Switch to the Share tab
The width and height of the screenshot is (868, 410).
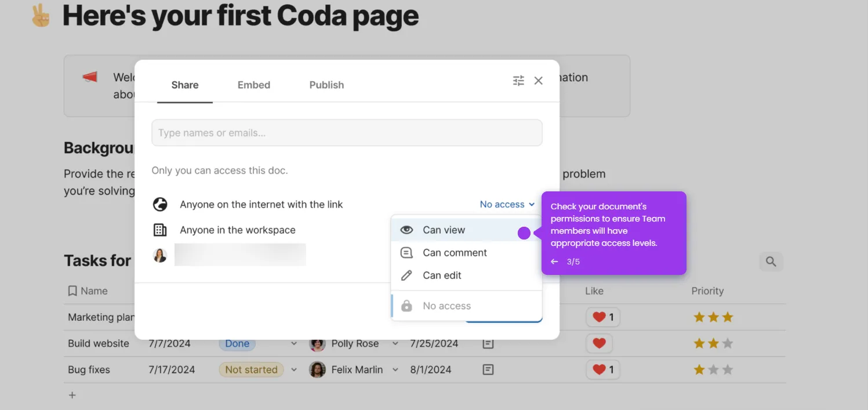tap(185, 85)
